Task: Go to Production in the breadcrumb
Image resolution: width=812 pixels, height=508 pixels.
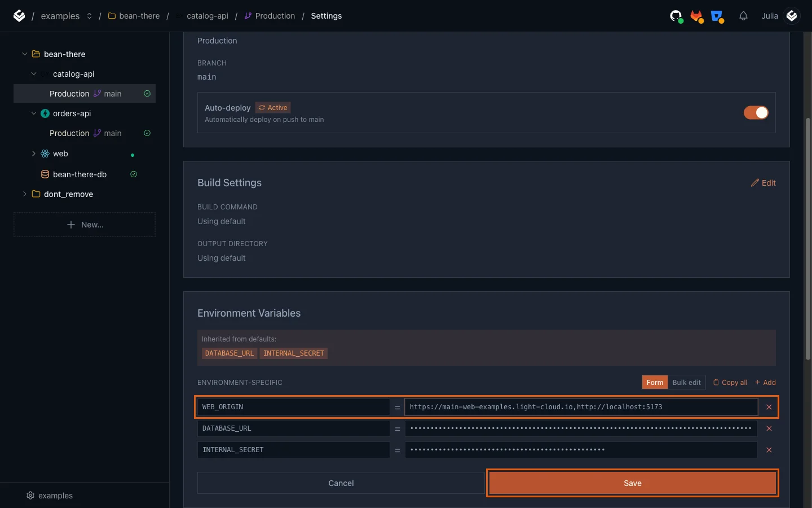Action: 275,16
